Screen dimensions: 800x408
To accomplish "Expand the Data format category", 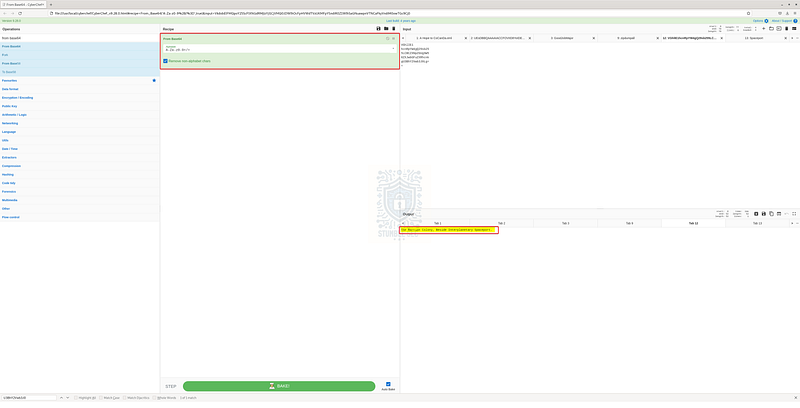I will 80,89.
